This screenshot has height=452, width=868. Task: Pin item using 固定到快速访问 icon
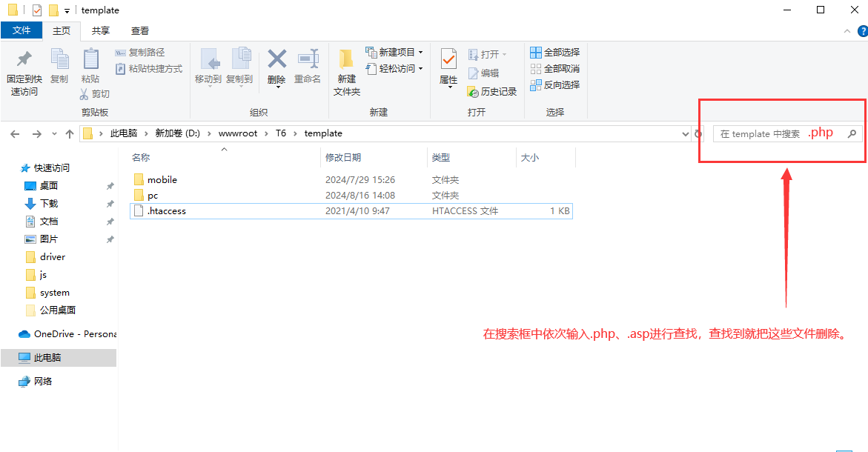coord(23,70)
